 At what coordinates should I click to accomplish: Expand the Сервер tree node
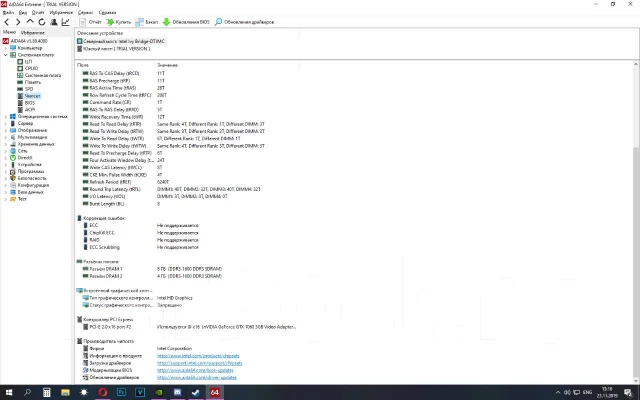click(x=5, y=123)
